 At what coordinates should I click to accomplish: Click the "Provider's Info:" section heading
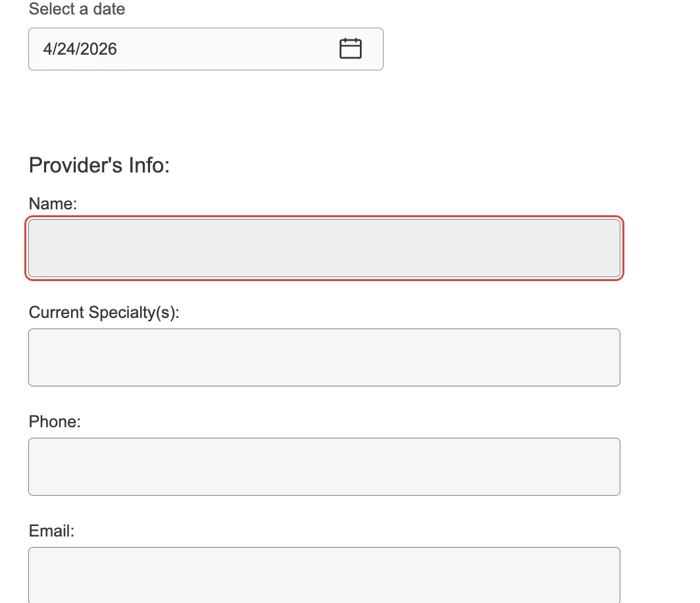[99, 165]
